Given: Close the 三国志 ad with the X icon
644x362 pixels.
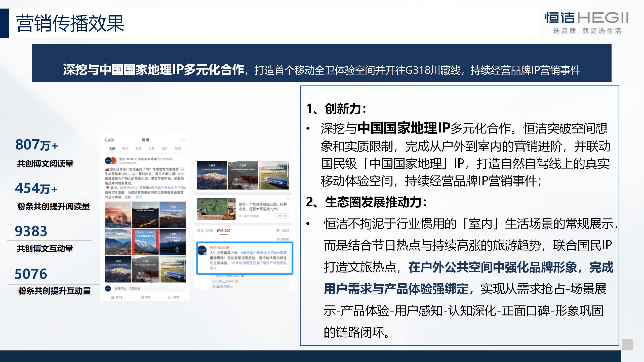Looking at the screenshot, I should click(288, 199).
